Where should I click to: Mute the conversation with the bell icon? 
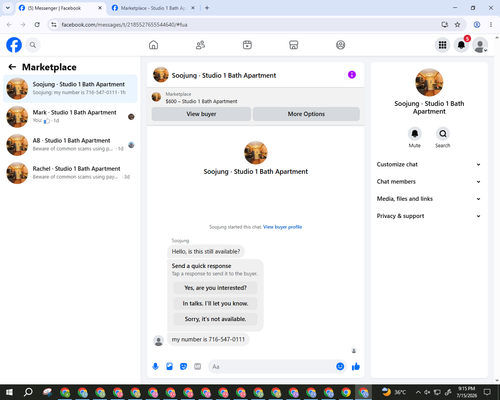[x=415, y=134]
